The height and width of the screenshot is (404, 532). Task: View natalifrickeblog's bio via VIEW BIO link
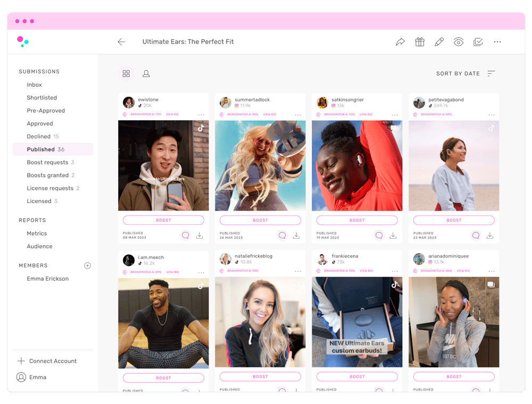coord(270,271)
